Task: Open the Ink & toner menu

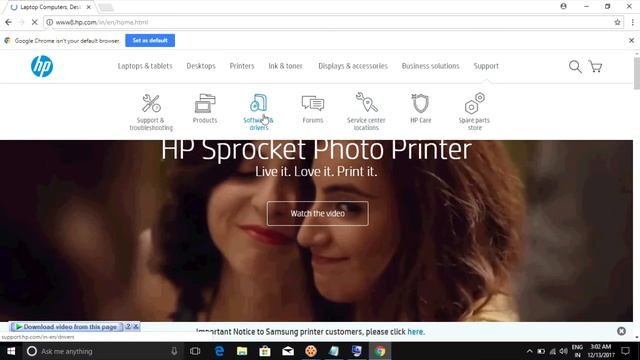Action: pyautogui.click(x=285, y=66)
